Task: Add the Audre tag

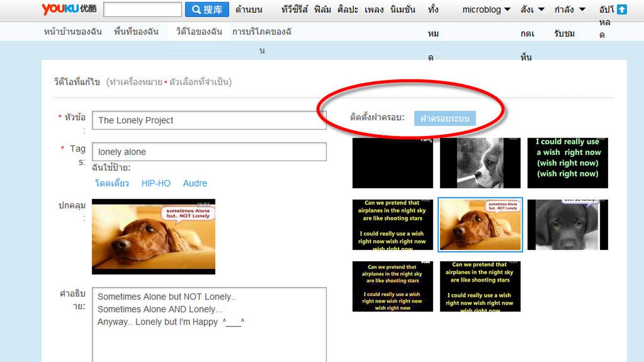Action: pos(195,183)
